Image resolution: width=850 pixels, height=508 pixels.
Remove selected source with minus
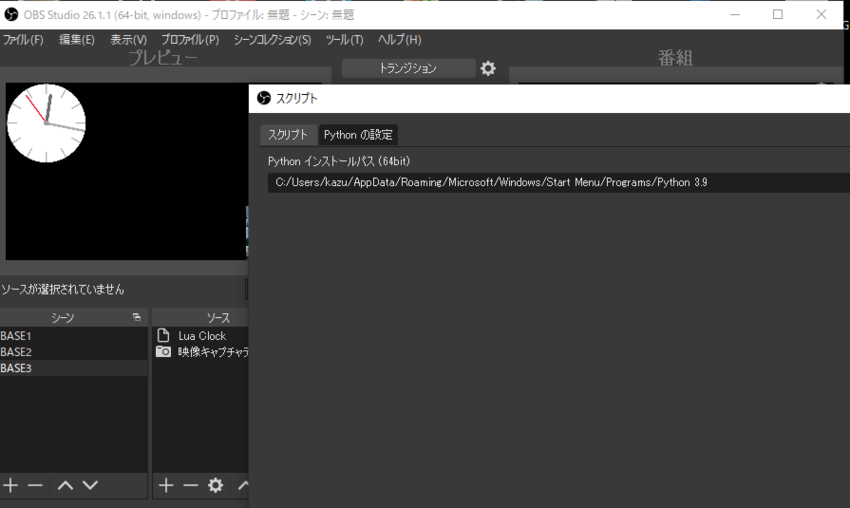[x=190, y=485]
